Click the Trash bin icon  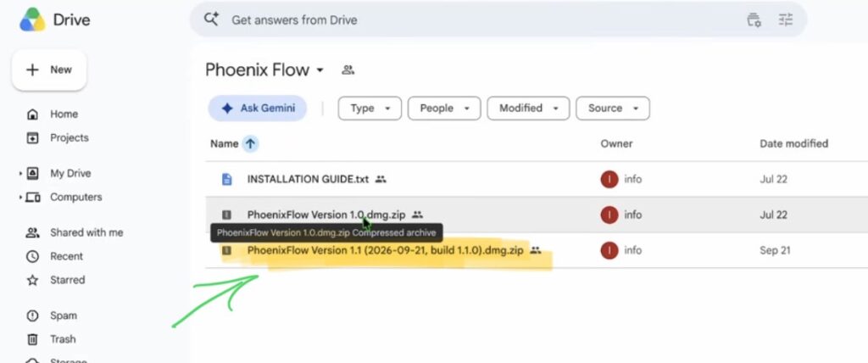tap(33, 339)
